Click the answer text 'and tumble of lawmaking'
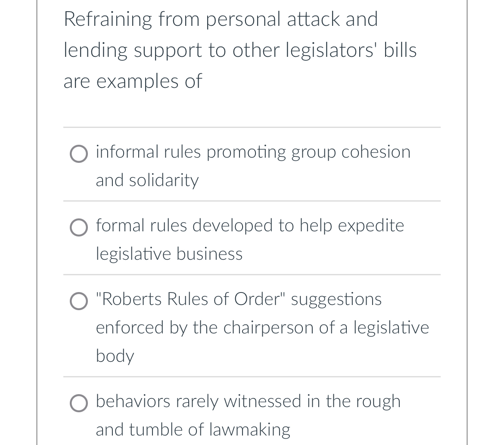The image size is (504, 445). [x=193, y=430]
